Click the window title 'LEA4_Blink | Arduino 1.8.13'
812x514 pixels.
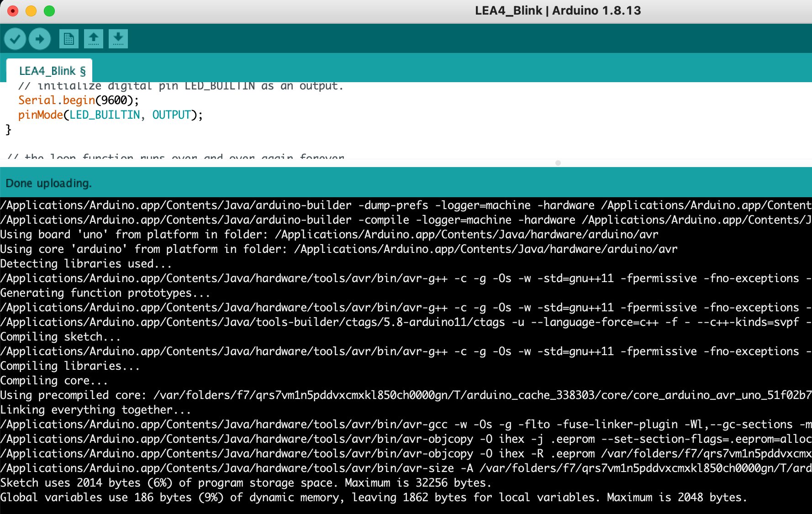click(558, 10)
